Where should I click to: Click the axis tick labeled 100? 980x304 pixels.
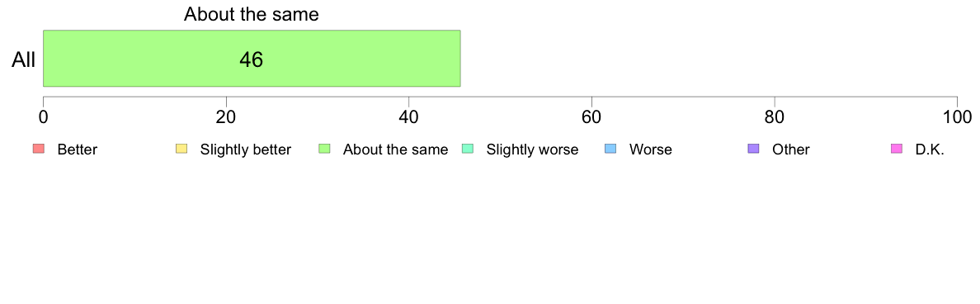point(957,117)
